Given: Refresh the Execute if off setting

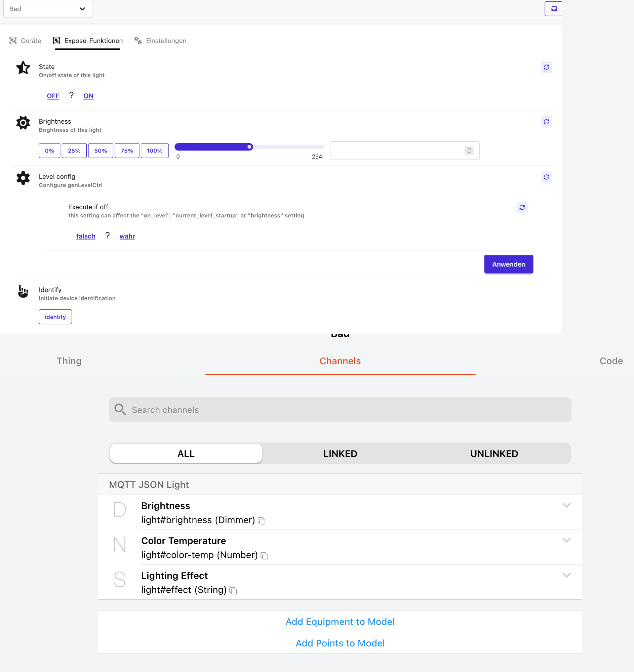Looking at the screenshot, I should point(522,208).
